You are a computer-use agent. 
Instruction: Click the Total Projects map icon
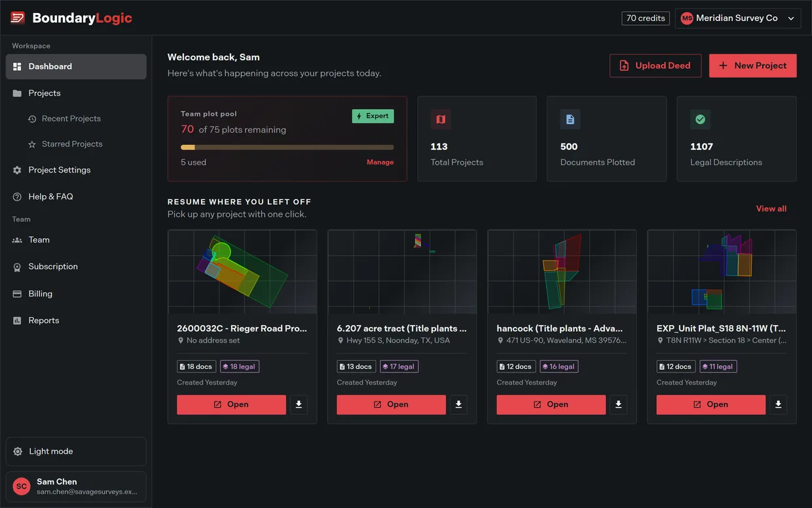pos(441,119)
